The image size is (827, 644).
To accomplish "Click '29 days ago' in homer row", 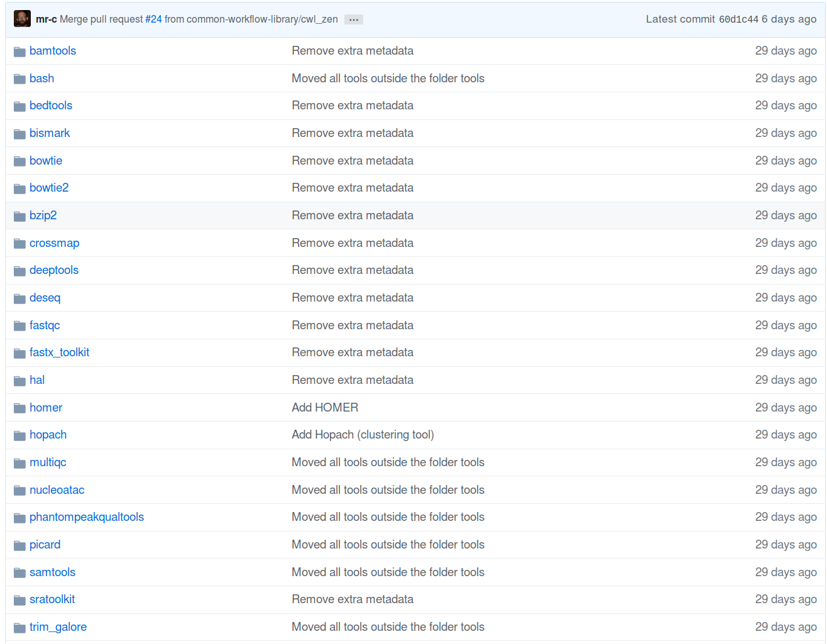I will (786, 408).
